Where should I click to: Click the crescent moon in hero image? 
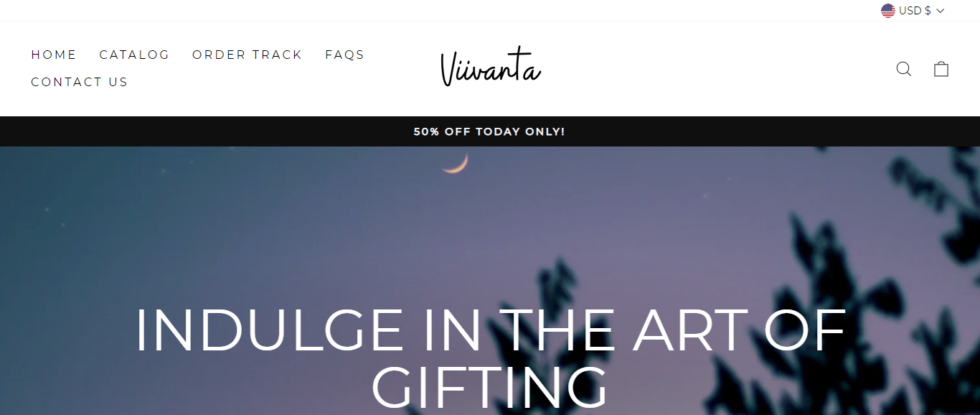pyautogui.click(x=456, y=164)
